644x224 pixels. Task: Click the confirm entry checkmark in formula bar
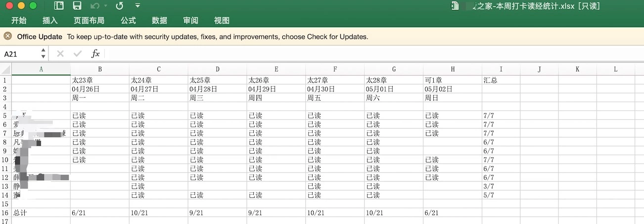(x=77, y=54)
